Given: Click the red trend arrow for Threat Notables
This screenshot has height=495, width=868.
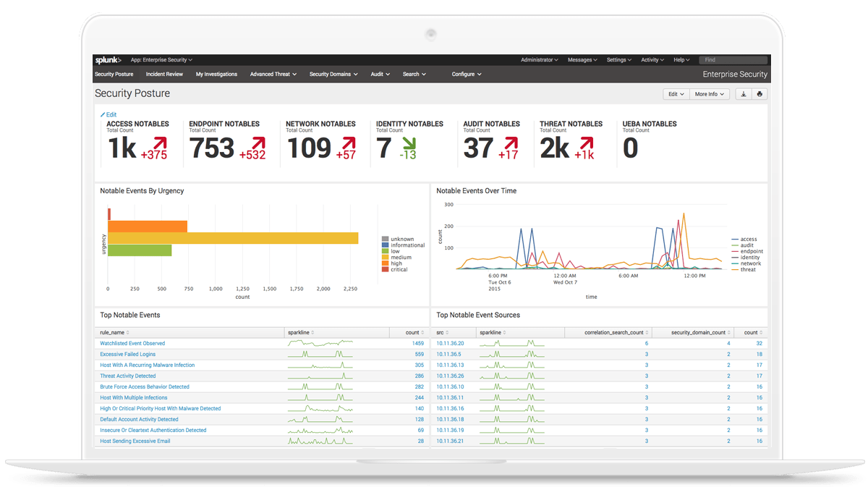Looking at the screenshot, I should pos(586,143).
